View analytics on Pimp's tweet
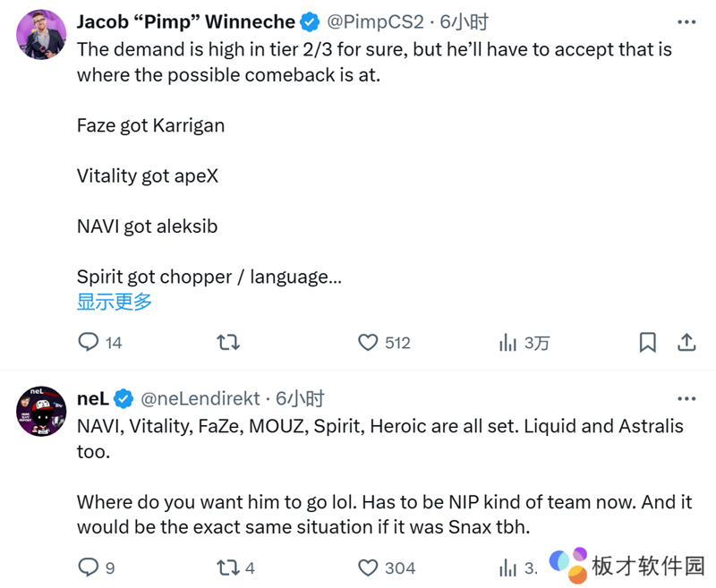 508,343
